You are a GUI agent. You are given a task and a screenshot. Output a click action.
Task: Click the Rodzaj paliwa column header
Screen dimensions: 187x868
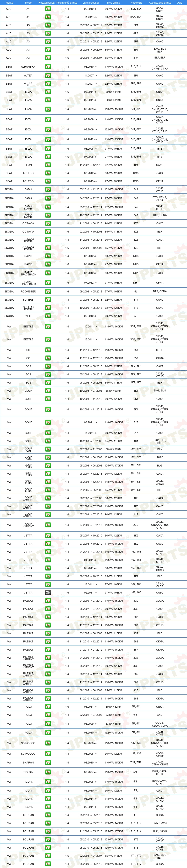point(46,2)
